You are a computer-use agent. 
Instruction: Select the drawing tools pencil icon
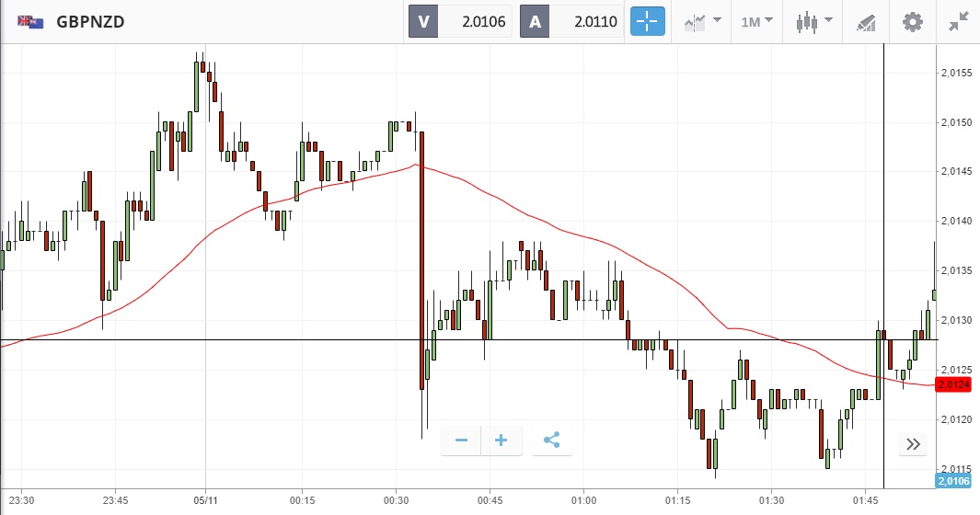[866, 21]
